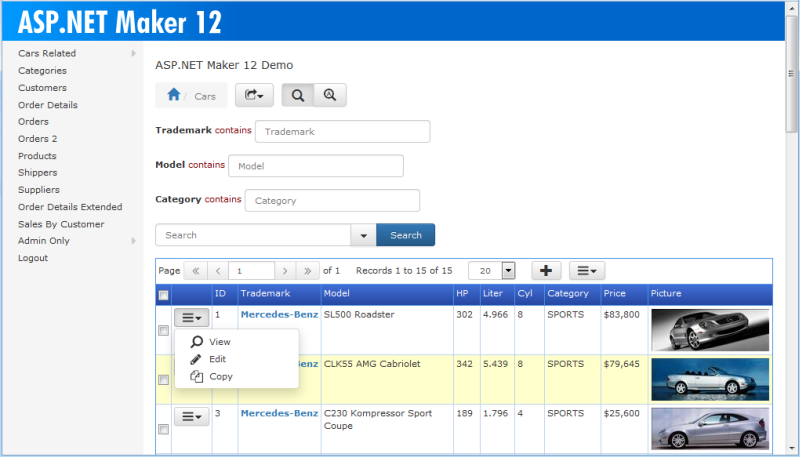This screenshot has height=457, width=800.
Task: Open Suppliers in the sidebar
Action: pyautogui.click(x=39, y=190)
